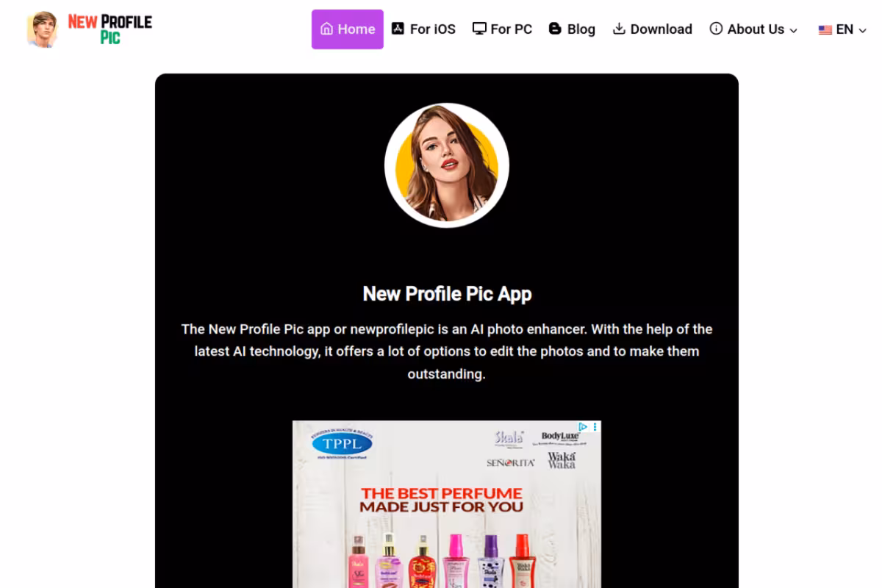Click the AI photo enhancer description paragraph
This screenshot has height=588, width=882.
[447, 351]
